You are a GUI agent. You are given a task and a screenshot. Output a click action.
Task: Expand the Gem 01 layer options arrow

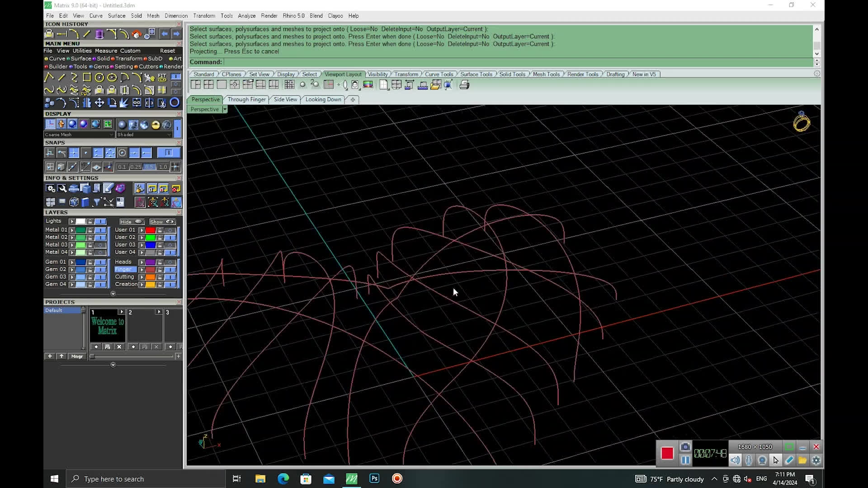coord(72,262)
